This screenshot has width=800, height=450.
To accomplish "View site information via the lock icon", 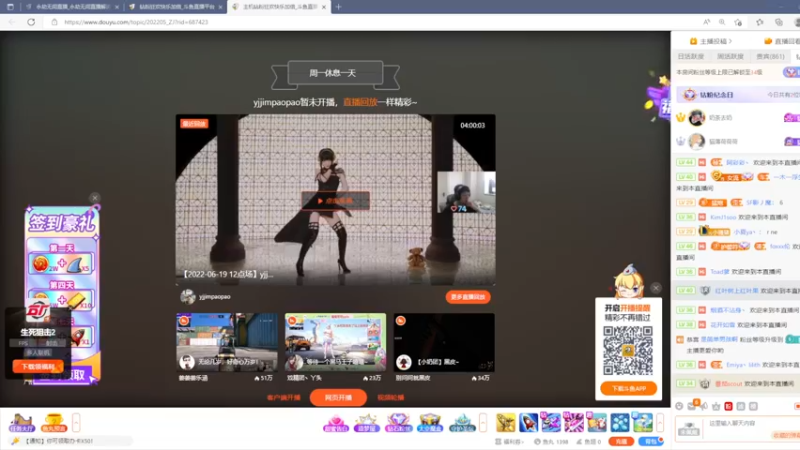I will tap(55, 22).
